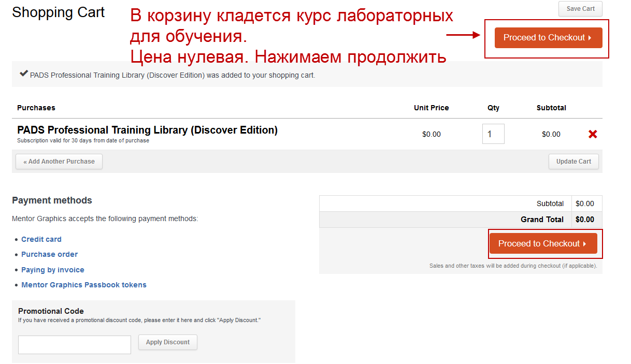Click the Unit Price $0.00 cell
Image resolution: width=631 pixels, height=364 pixels.
pos(432,134)
